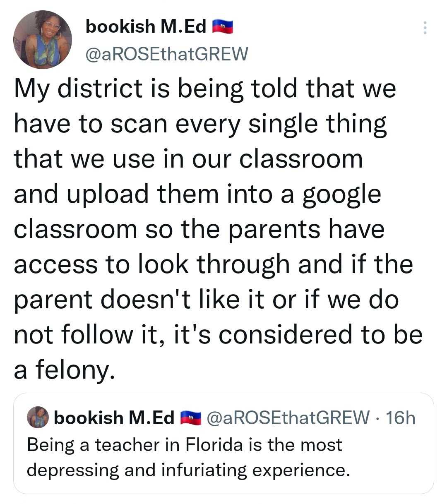
Task: Click the Haiti flag emoji beside the top name
Action: [222, 27]
